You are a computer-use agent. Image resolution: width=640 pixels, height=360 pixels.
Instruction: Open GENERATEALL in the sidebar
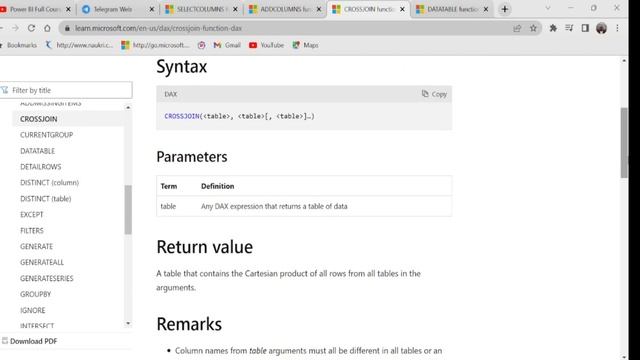pos(42,262)
